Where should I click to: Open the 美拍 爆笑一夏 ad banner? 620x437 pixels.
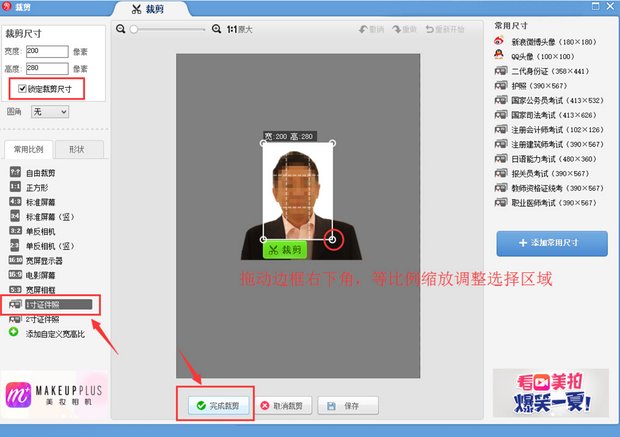tap(551, 393)
